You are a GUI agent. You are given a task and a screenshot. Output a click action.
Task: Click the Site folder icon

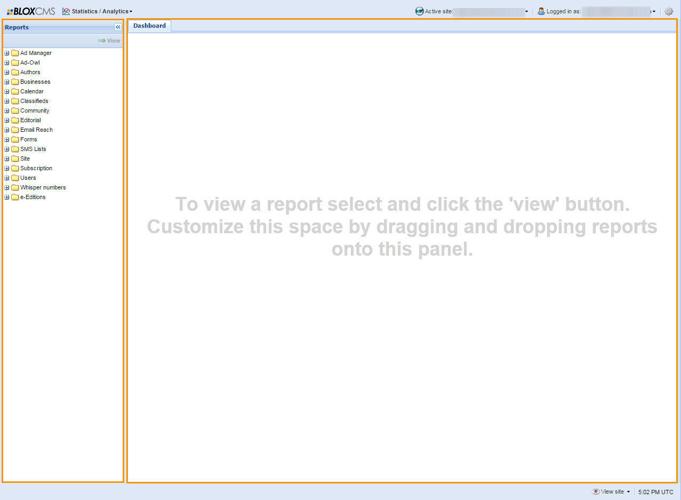(x=15, y=159)
